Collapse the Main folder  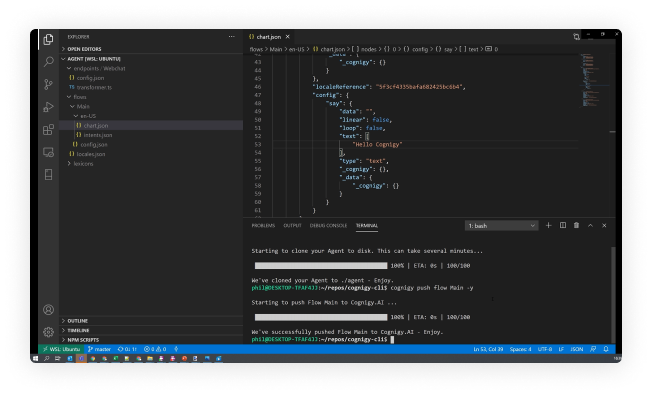(x=151, y=106)
